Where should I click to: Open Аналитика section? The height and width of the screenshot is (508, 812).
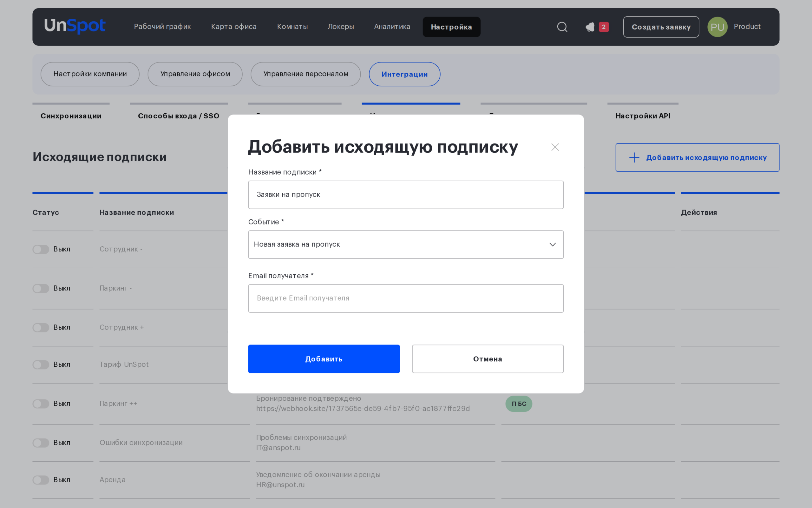pyautogui.click(x=392, y=27)
